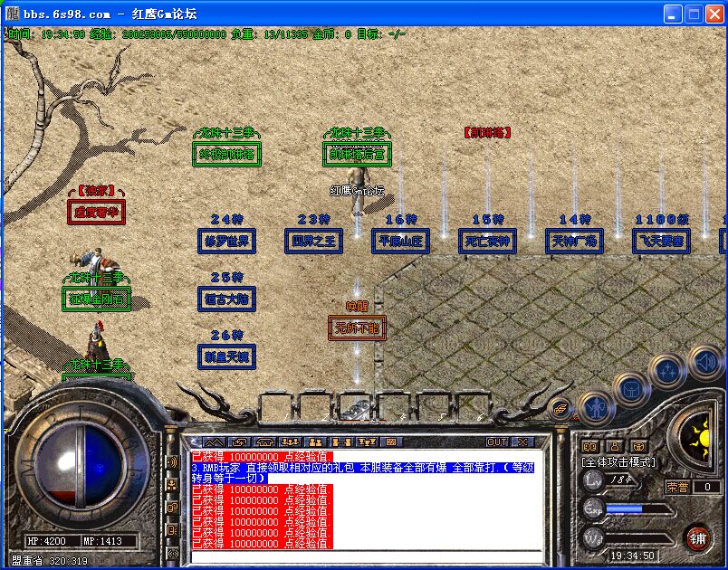Click the three-people group icon in chat toolbar
Screen dimensions: 728x570
click(290, 442)
